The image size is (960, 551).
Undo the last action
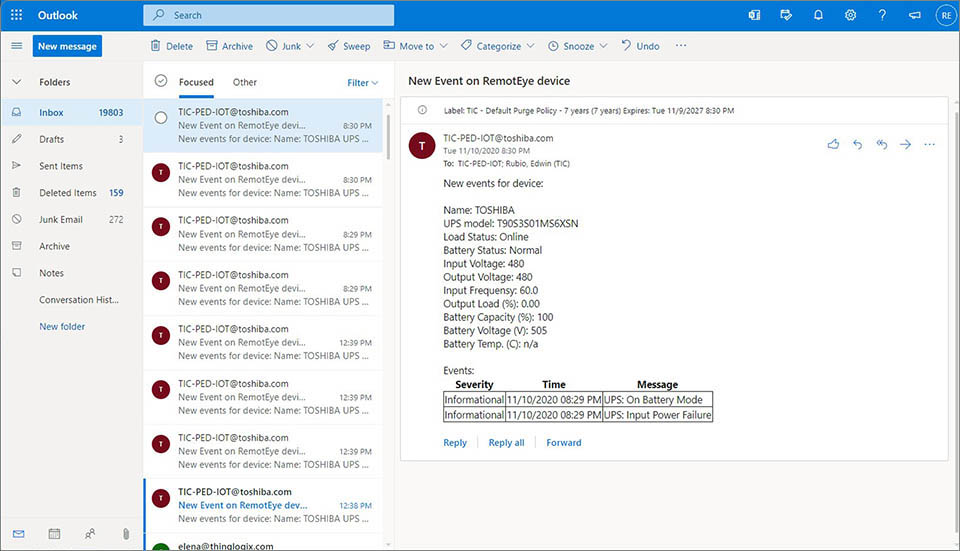coord(640,46)
